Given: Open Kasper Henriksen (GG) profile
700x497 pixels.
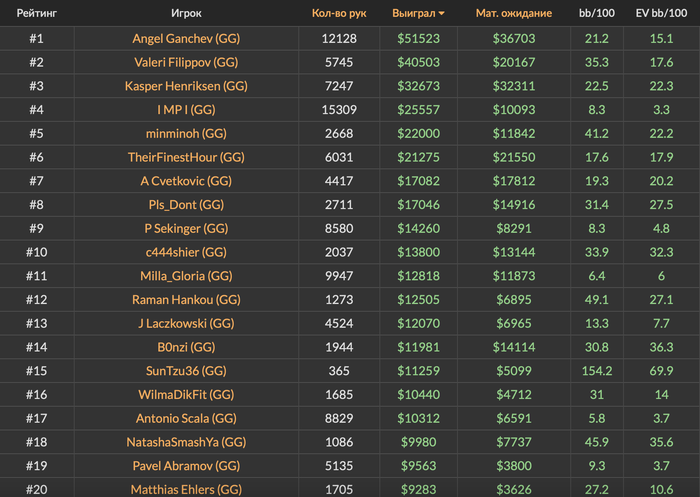Looking at the screenshot, I should pos(186,86).
